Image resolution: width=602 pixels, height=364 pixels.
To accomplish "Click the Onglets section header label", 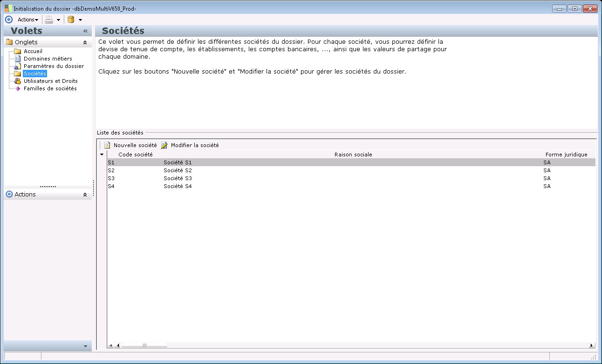I will (x=26, y=42).
